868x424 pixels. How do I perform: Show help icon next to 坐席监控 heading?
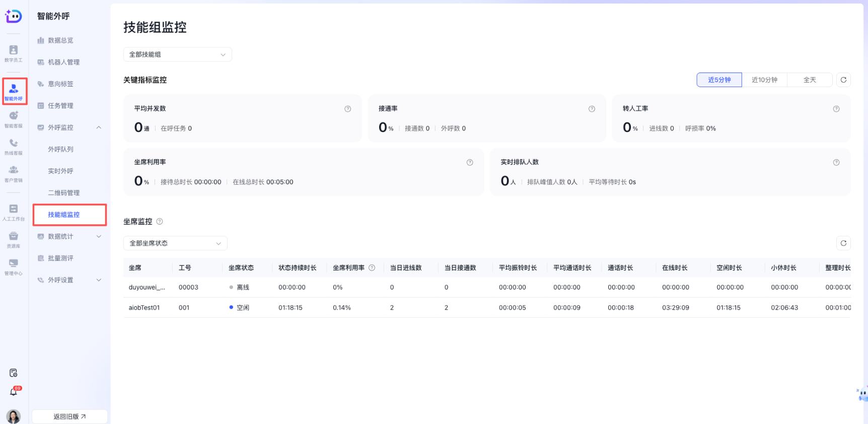160,222
